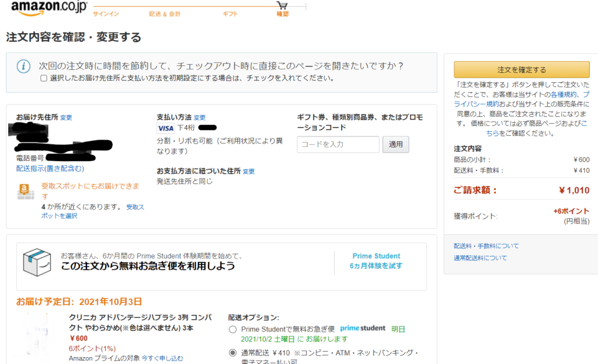This screenshot has width=598, height=364.
Task: Click the ご請求額 ¥1,010 total amount
Action: tap(574, 190)
